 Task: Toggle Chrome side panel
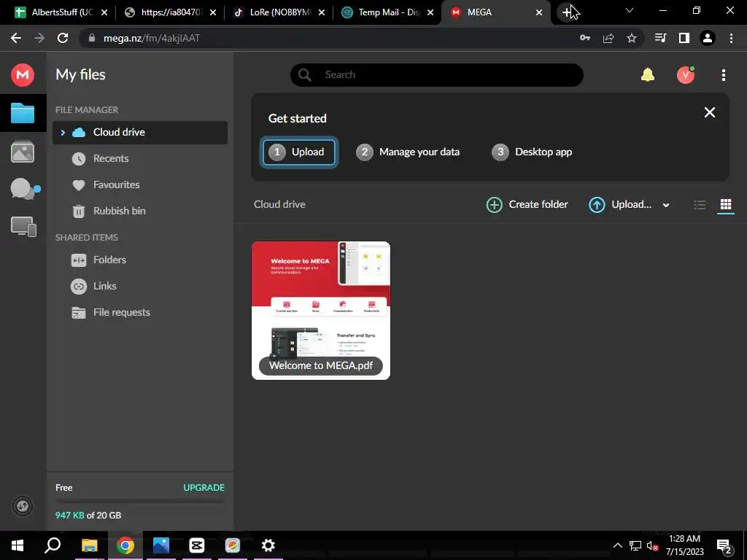tap(684, 38)
